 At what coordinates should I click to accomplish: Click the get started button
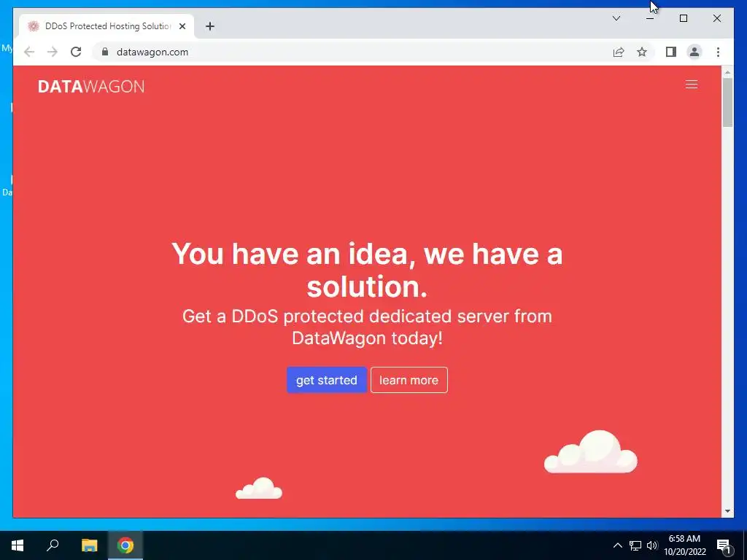point(326,380)
